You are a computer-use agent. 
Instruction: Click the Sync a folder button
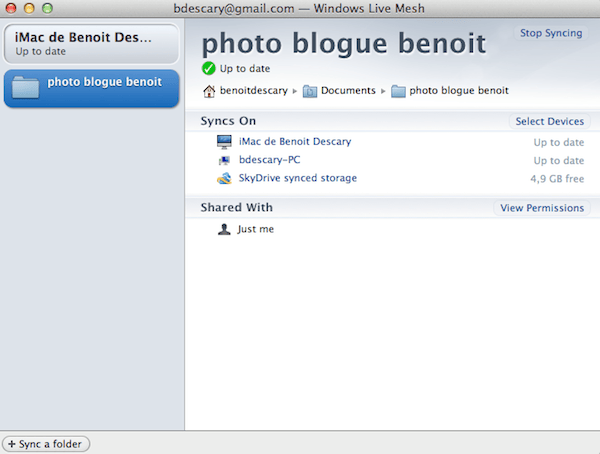47,443
